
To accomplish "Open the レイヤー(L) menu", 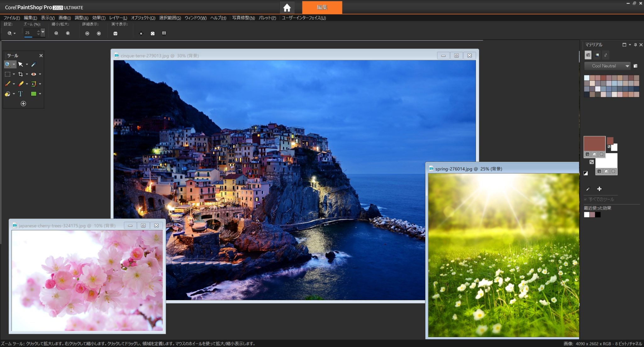I will point(118,18).
